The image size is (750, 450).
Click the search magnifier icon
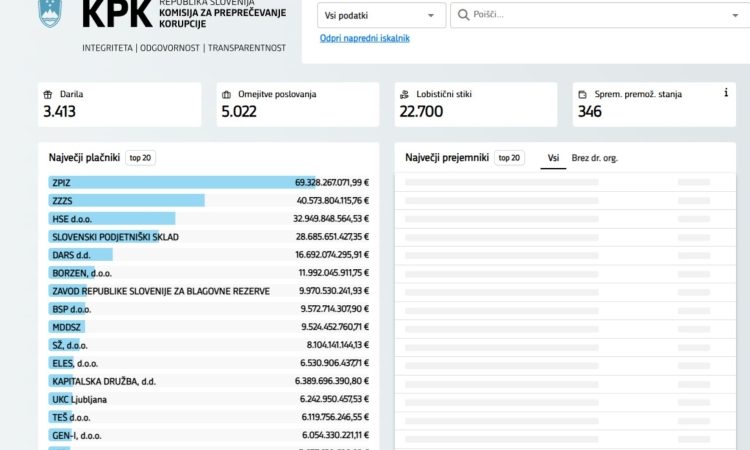463,15
